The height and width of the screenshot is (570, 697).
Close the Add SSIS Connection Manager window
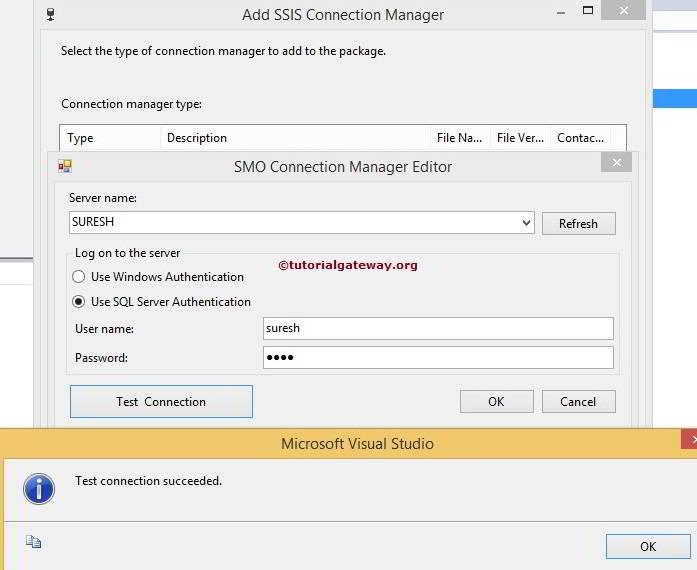point(623,10)
